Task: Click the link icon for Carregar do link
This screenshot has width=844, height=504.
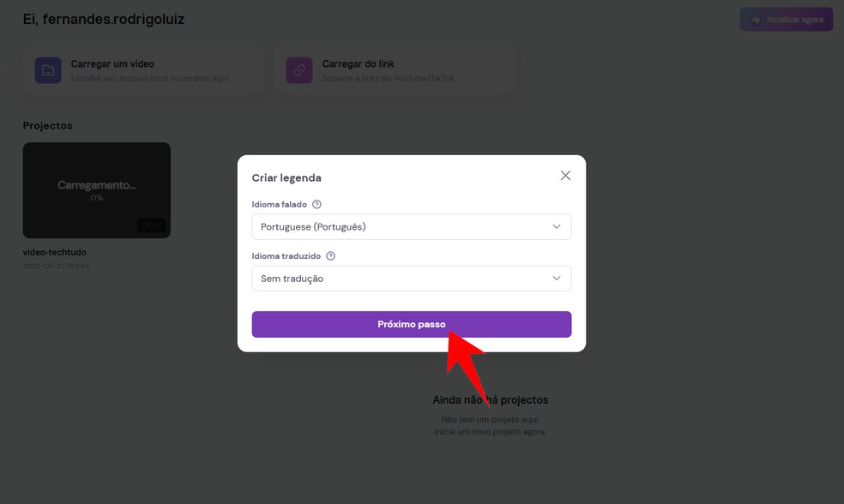Action: tap(299, 70)
